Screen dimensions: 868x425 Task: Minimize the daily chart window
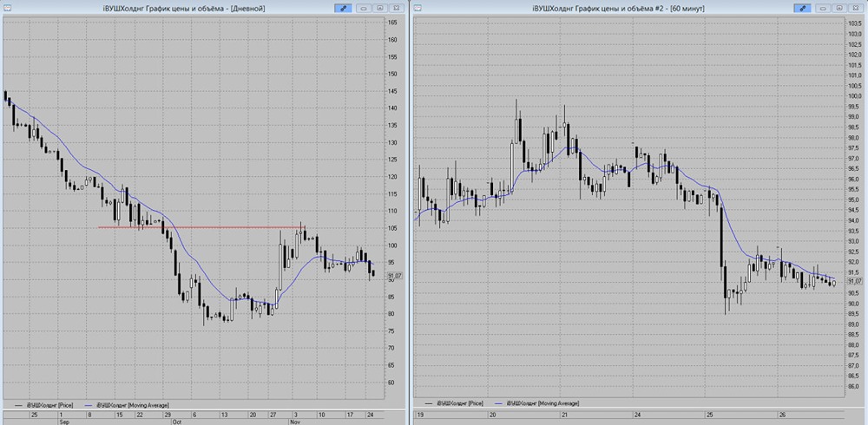pyautogui.click(x=364, y=9)
